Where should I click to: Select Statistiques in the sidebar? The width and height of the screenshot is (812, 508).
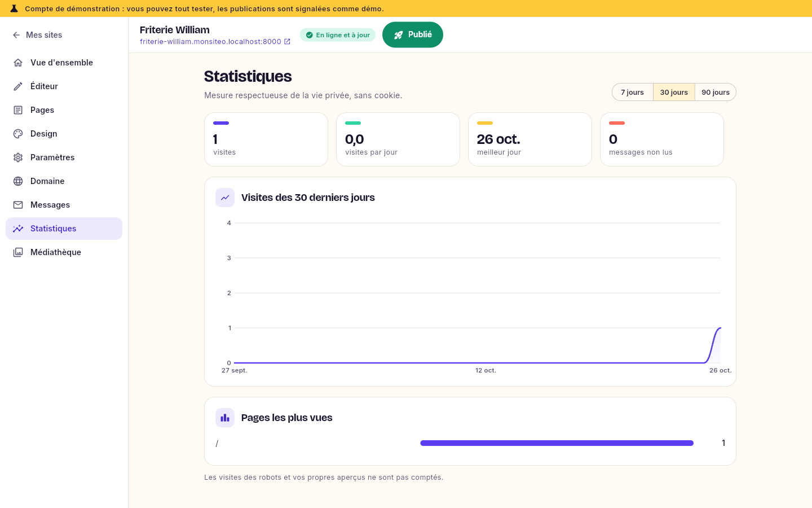point(64,229)
